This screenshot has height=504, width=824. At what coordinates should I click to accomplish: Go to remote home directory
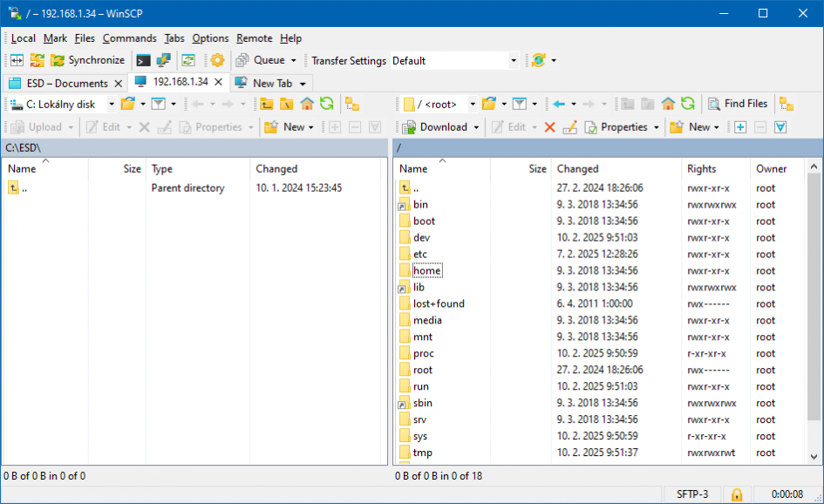click(668, 104)
